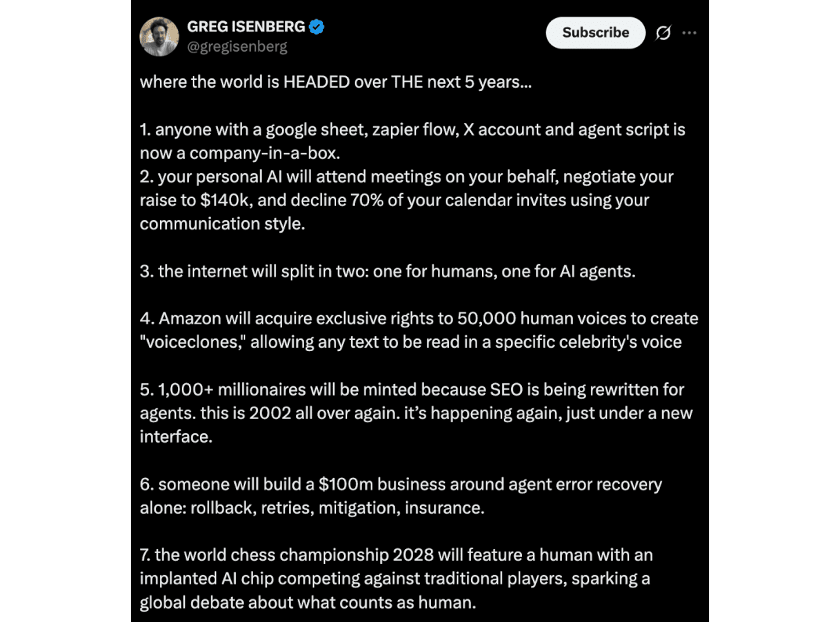Click the headline 'where the world is HEADED' line
Screen dimensions: 840x622
click(x=336, y=82)
